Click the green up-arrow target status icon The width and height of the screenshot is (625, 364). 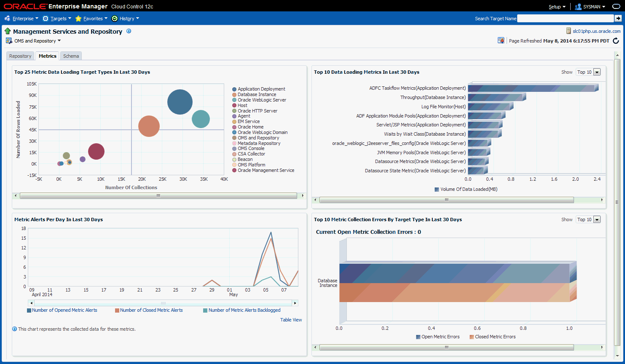[x=8, y=31]
